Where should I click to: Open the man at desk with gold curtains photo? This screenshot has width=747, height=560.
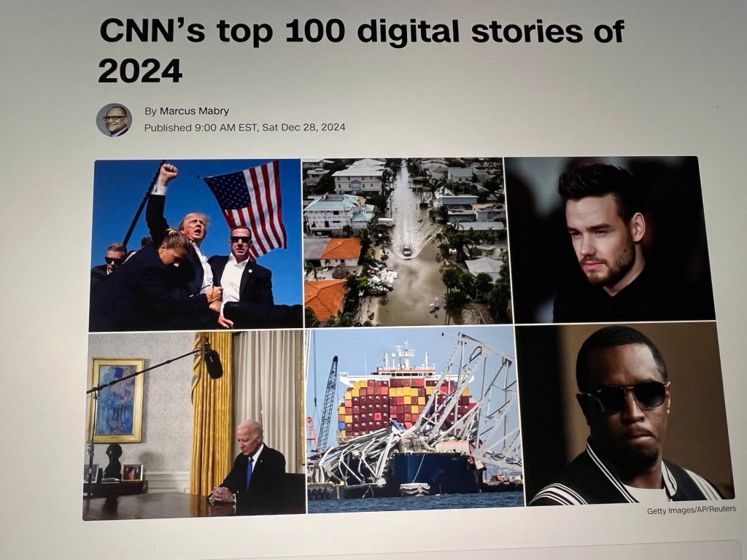[194, 425]
